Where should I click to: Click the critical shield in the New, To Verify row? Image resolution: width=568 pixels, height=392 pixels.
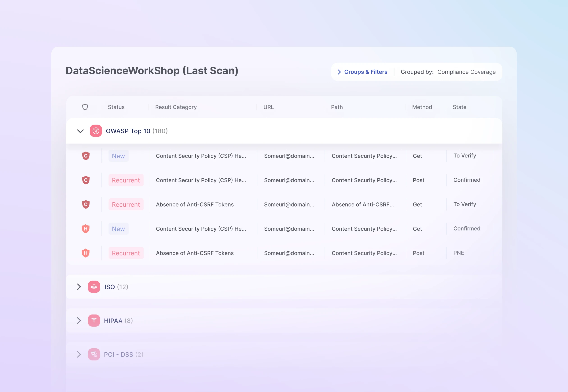[86, 156]
